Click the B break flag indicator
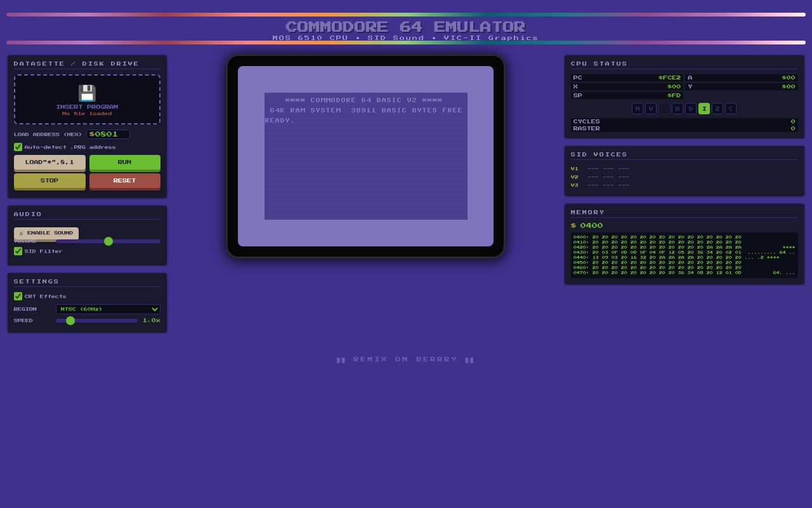The width and height of the screenshot is (812, 508). pos(677,109)
